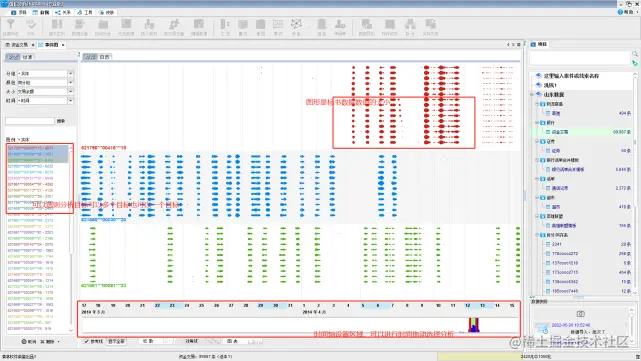Click day 22 on the timeline axis
The height and width of the screenshot is (361, 641).
pos(157,305)
